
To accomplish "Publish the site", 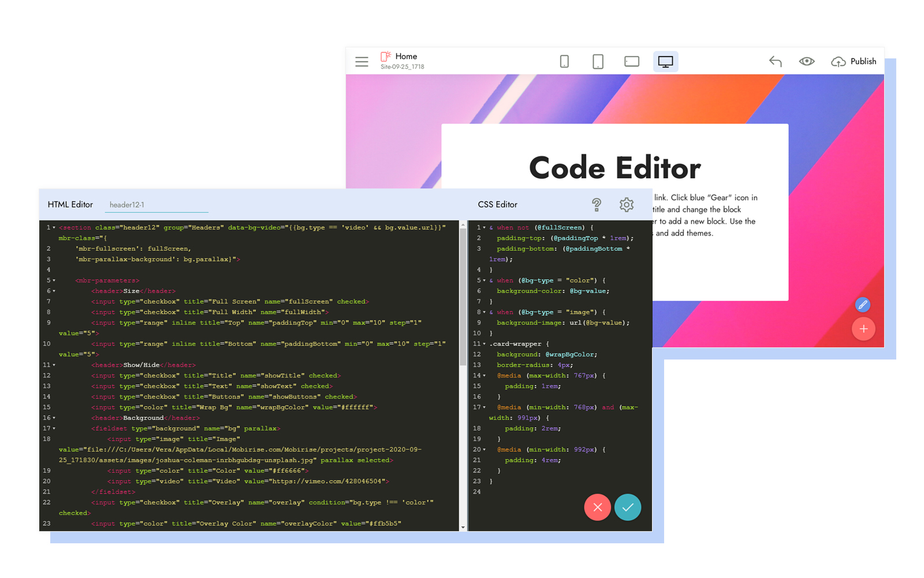I will coord(854,61).
